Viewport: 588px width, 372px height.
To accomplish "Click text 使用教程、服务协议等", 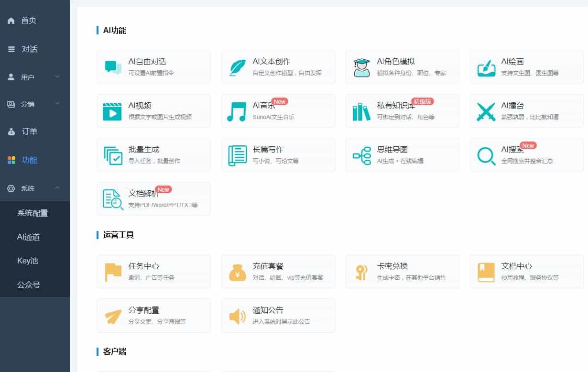I will pos(530,278).
